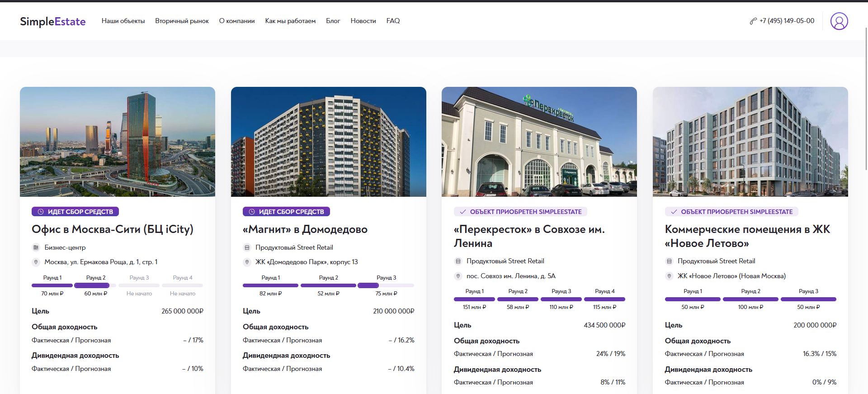
Task: Click the checkmark icon on Перекресток status badge
Action: point(462,212)
